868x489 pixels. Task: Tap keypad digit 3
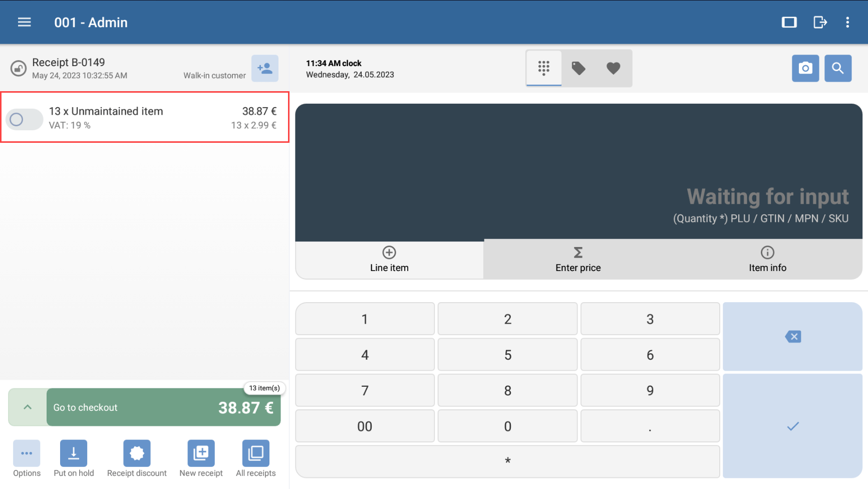pyautogui.click(x=650, y=319)
